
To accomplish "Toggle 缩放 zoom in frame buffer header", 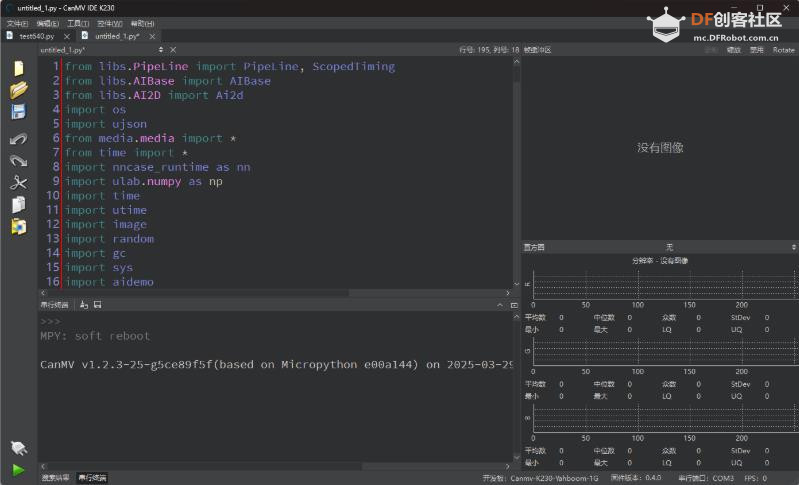I will pos(733,49).
